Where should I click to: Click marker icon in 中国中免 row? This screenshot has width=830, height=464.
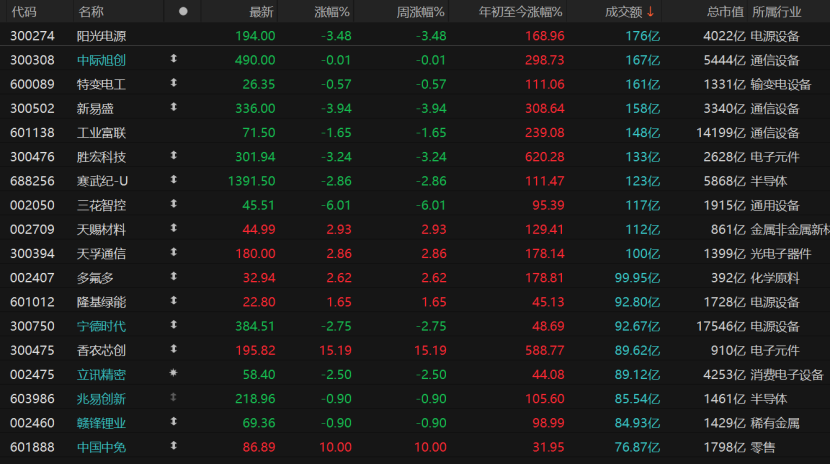click(174, 446)
